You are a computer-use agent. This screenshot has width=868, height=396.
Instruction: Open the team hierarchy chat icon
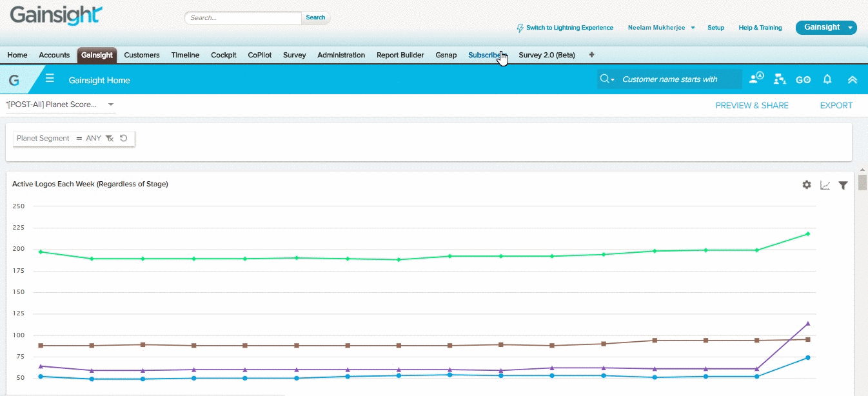click(x=780, y=79)
